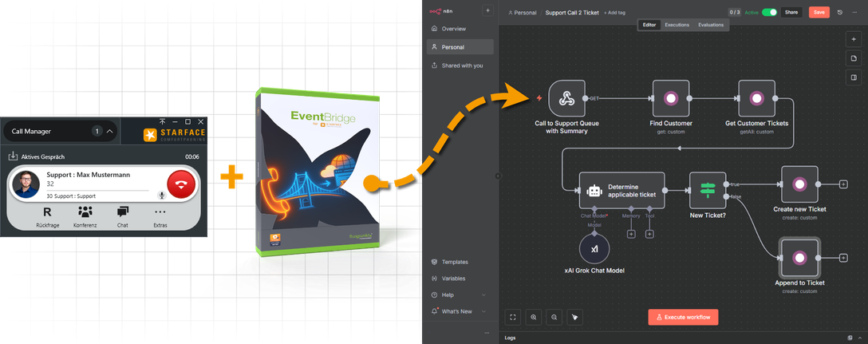
Task: Click the Call Manager count badge
Action: click(x=97, y=131)
